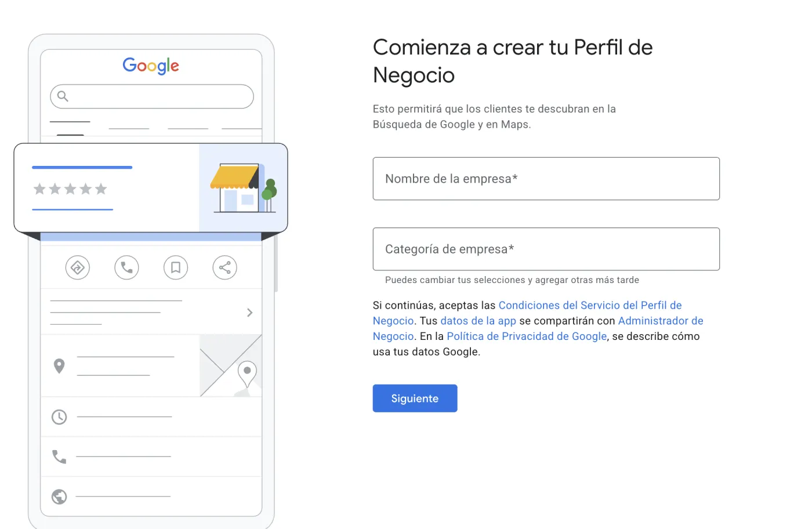Focus the "Nombre de la empresa" field
812x529 pixels.
(546, 179)
